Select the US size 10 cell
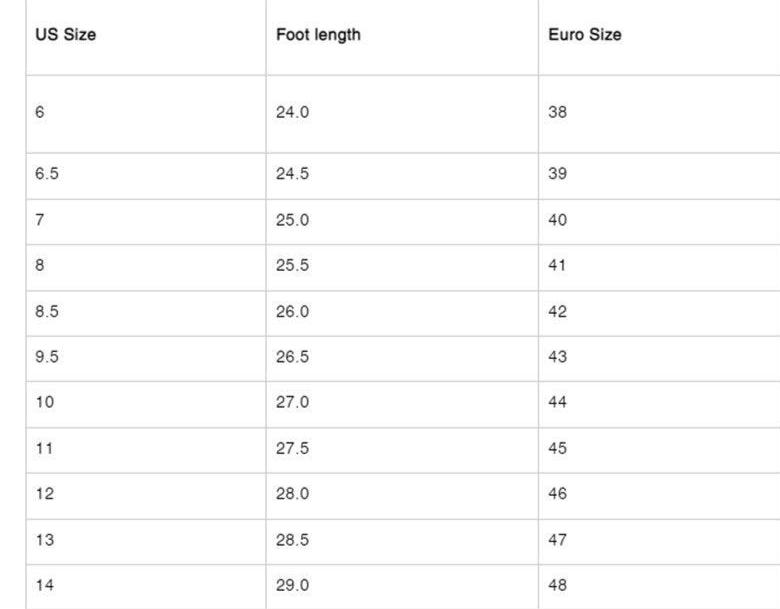The height and width of the screenshot is (609, 780). tap(146, 405)
